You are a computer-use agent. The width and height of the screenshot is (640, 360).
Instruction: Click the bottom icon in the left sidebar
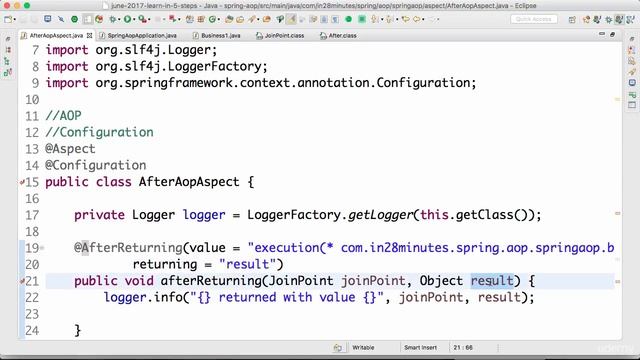tap(8, 73)
